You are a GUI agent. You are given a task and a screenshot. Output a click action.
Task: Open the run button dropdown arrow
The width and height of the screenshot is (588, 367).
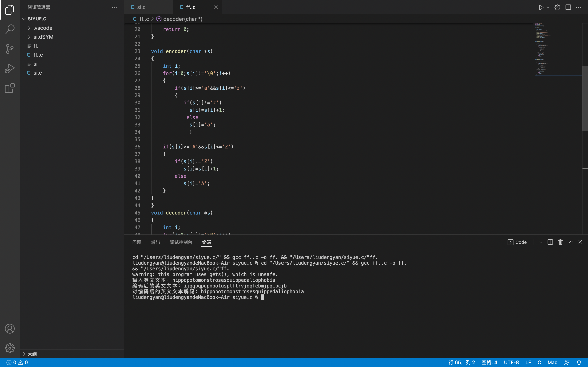pos(548,7)
